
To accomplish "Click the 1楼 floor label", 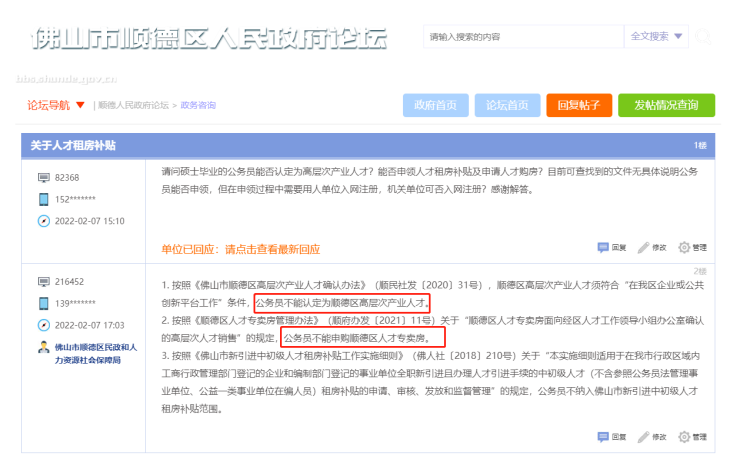I will point(700,145).
